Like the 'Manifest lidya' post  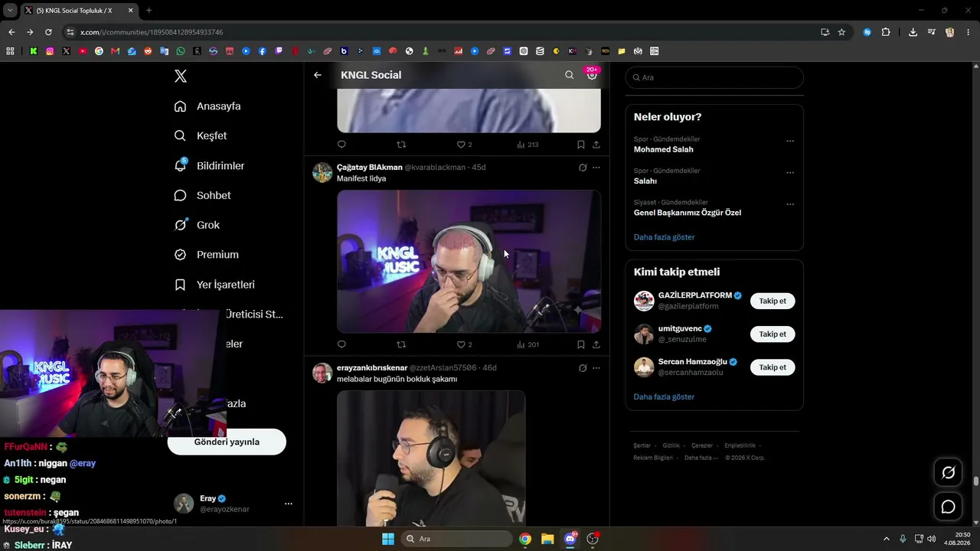[464, 344]
